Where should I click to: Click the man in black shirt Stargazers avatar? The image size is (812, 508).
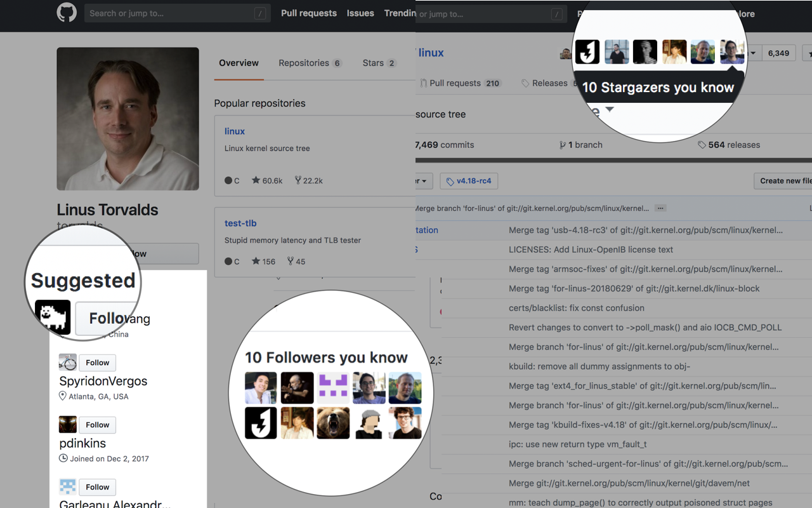[617, 52]
